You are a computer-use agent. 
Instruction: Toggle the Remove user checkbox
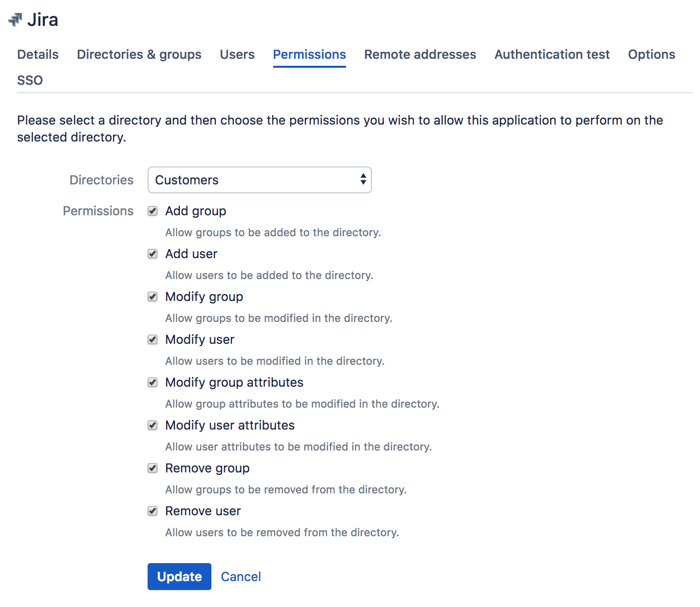pos(153,511)
